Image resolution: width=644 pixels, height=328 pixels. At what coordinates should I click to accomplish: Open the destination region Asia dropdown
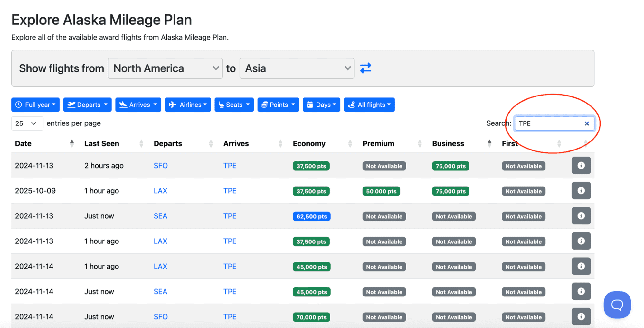pyautogui.click(x=297, y=68)
